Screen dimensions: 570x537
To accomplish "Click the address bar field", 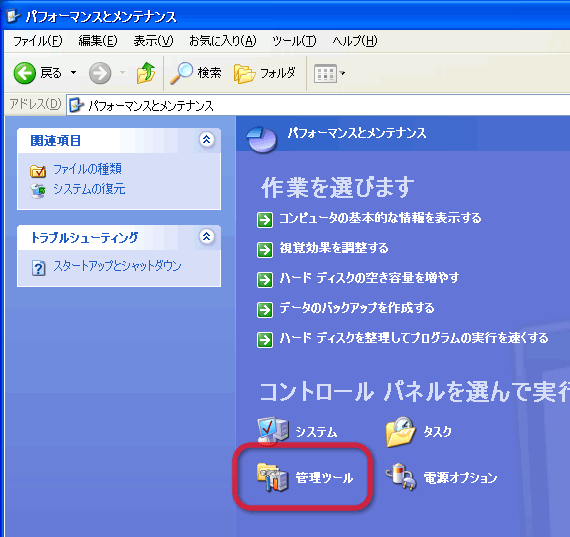I will pos(318,105).
